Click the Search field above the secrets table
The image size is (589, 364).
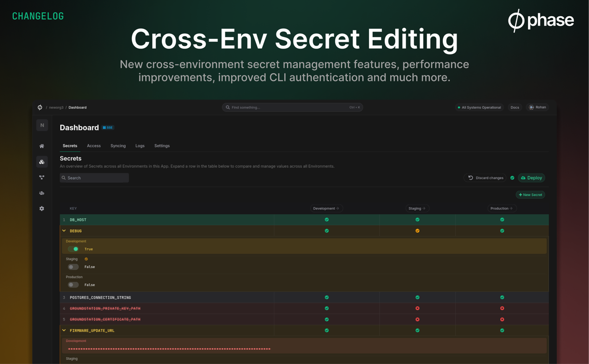(94, 178)
